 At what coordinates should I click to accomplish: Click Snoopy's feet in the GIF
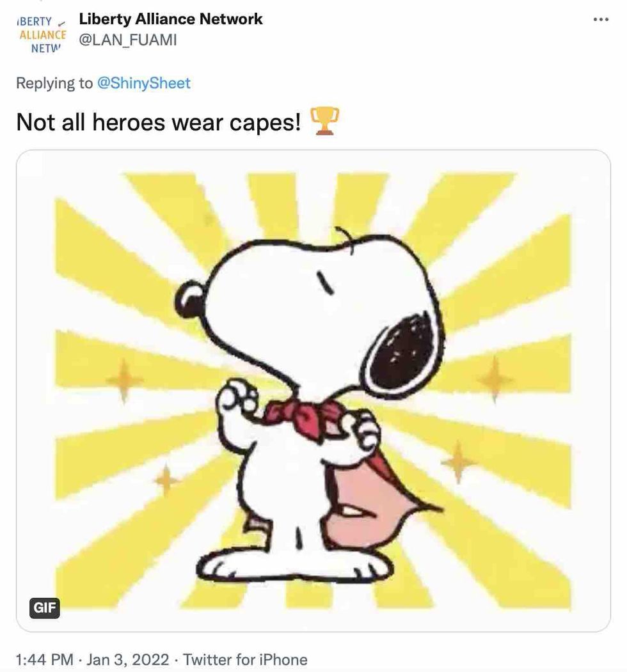point(295,566)
